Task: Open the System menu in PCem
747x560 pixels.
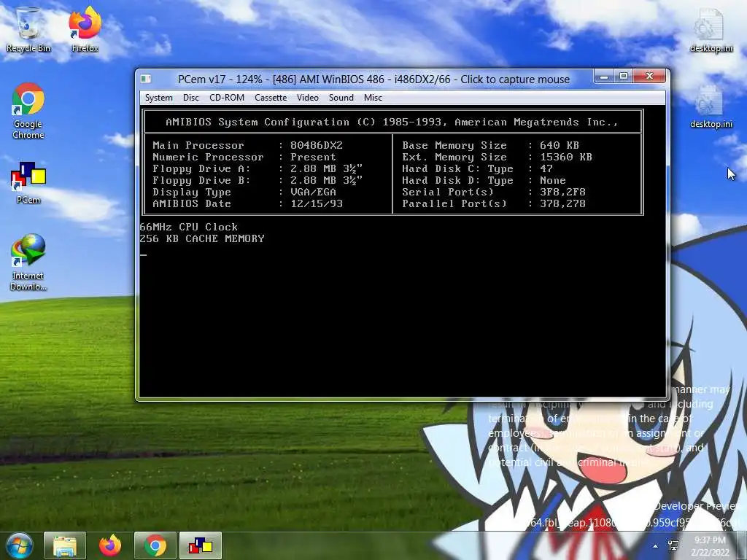Action: (x=158, y=98)
